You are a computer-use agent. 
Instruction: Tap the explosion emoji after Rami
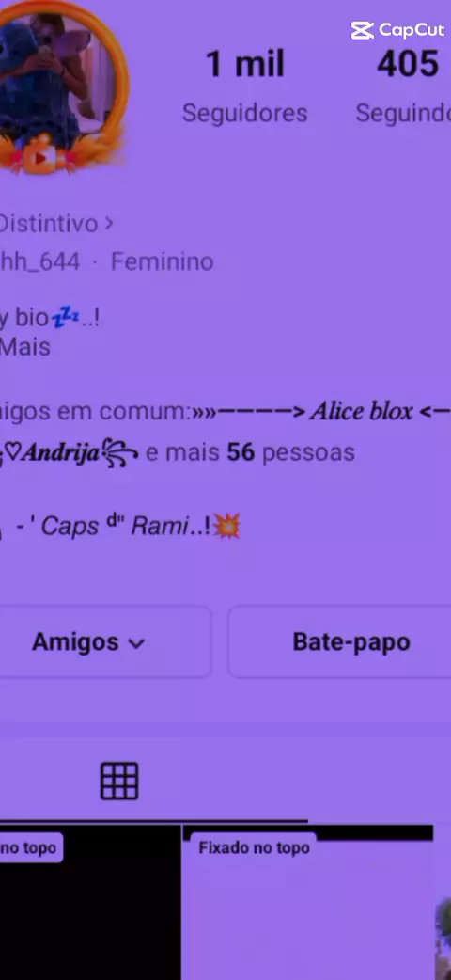(226, 527)
